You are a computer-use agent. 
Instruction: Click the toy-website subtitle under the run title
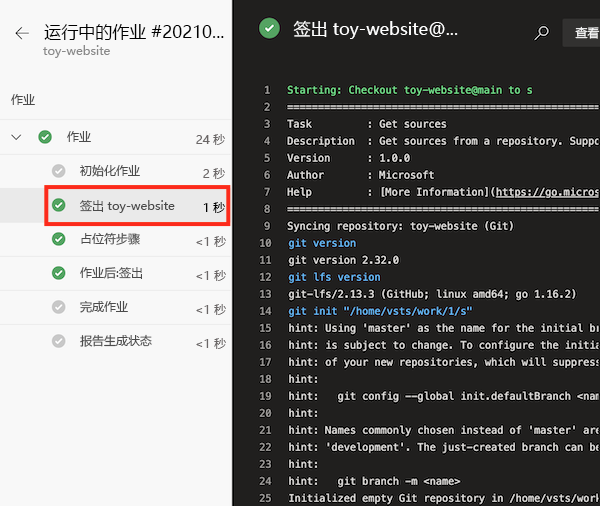pyautogui.click(x=77, y=51)
